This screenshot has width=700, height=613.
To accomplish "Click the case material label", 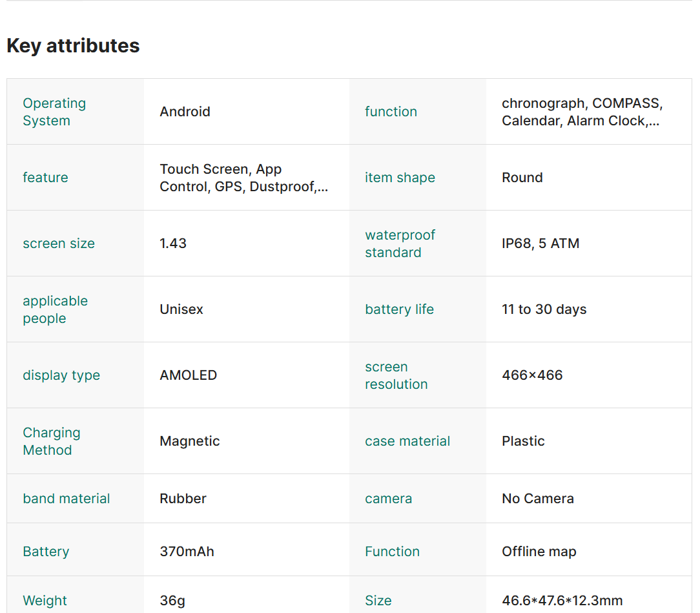I will (407, 441).
